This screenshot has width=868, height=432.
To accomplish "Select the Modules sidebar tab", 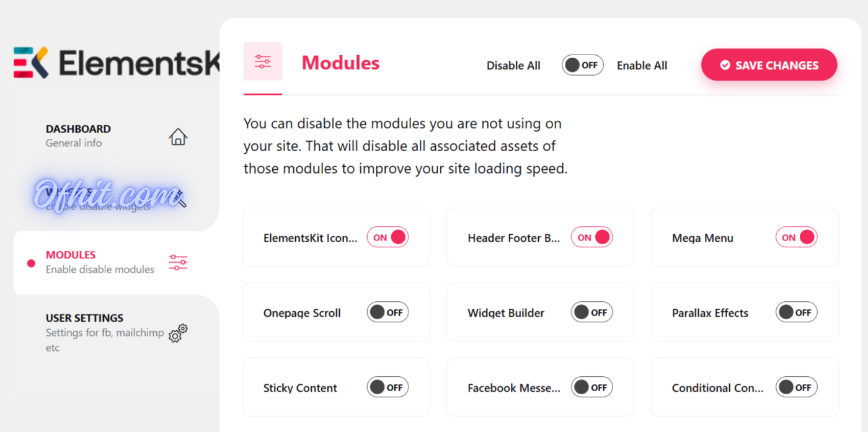I will tap(99, 262).
